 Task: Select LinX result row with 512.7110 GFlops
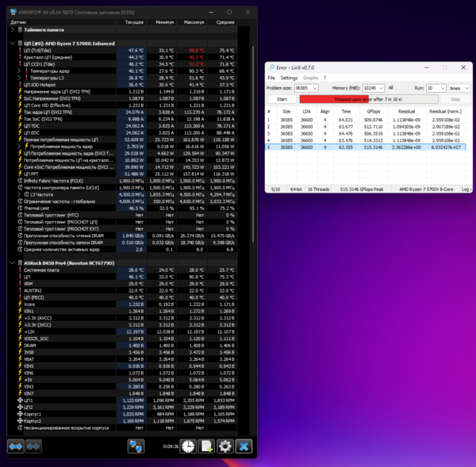click(x=366, y=127)
